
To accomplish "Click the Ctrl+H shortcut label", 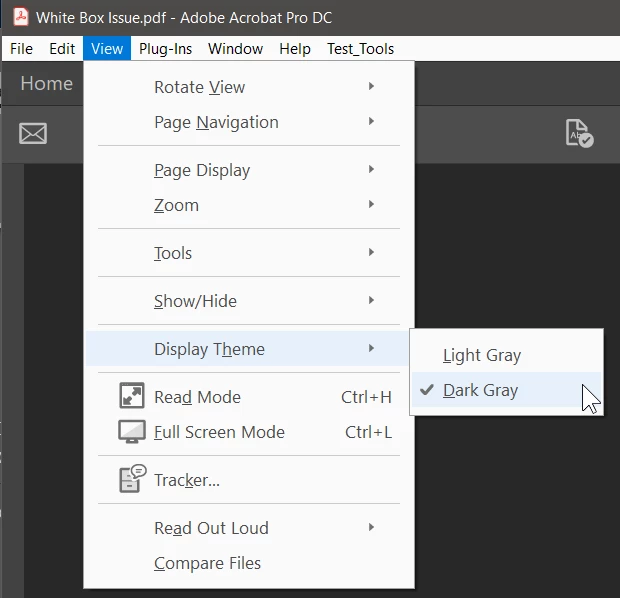I will [366, 397].
